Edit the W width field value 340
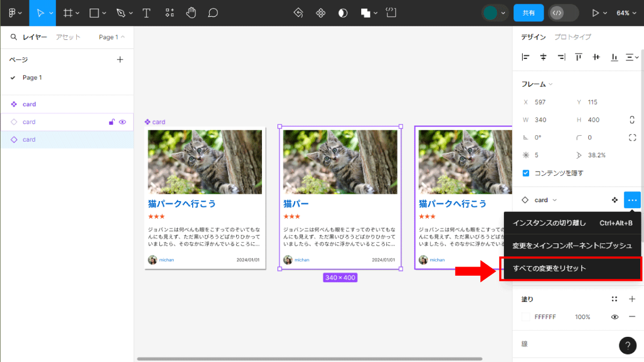This screenshot has height=362, width=644. pos(540,120)
